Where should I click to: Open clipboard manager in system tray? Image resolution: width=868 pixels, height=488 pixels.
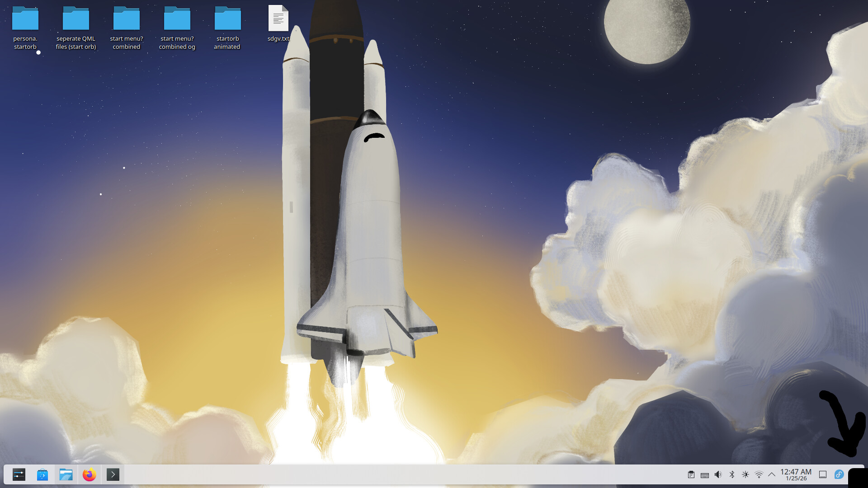[x=691, y=474]
